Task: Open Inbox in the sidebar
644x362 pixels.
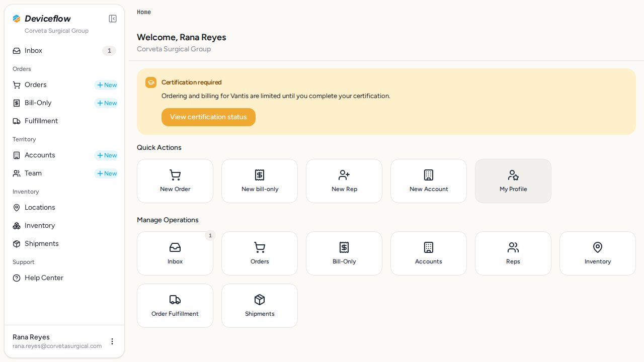Action: pos(64,51)
